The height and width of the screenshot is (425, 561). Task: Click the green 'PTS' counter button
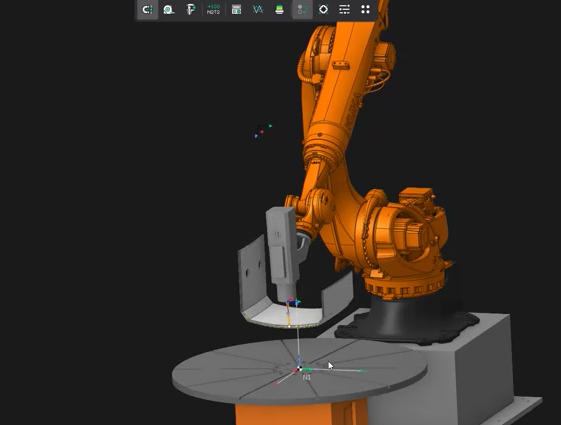point(213,9)
